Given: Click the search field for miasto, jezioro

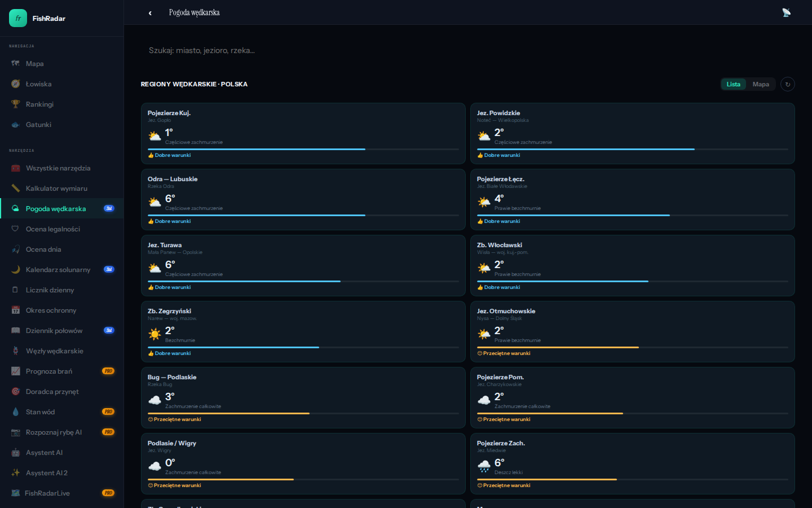Looking at the screenshot, I should coord(338,50).
